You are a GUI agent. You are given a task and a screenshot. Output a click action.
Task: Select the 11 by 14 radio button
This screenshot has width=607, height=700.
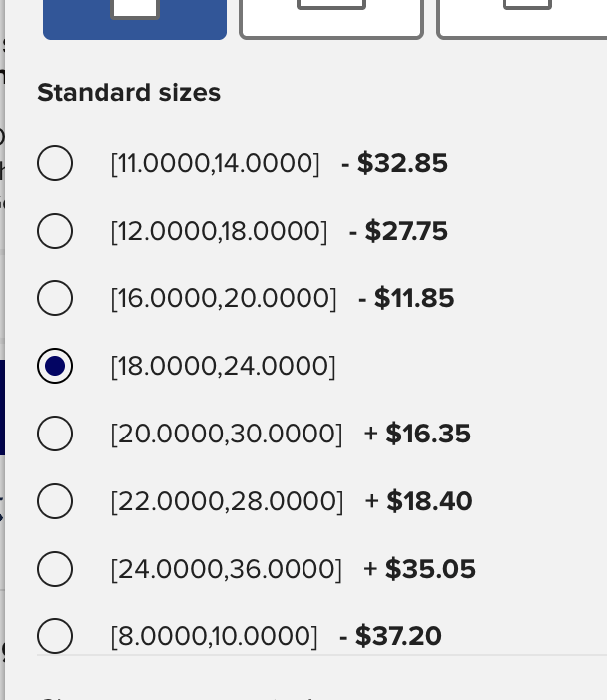point(55,163)
